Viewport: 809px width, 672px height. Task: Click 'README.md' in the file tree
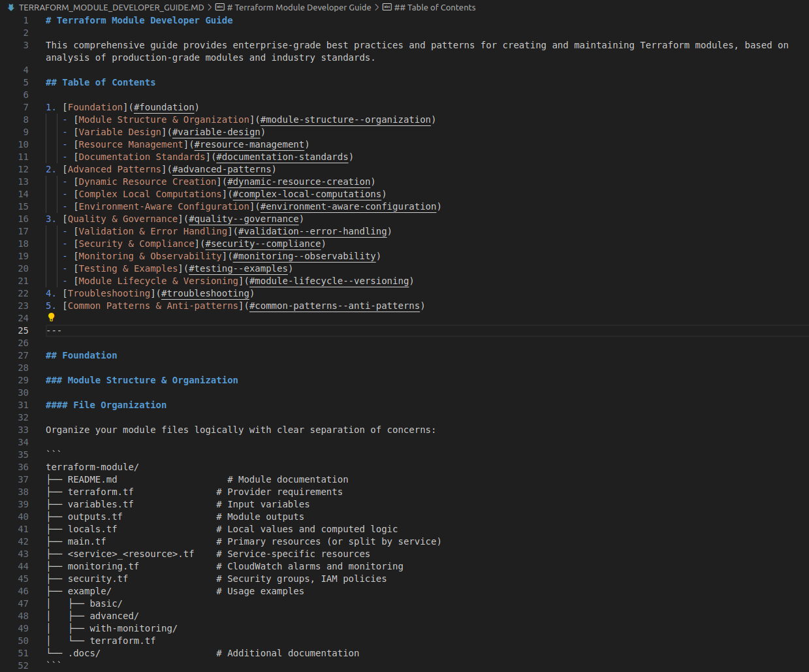click(x=92, y=479)
